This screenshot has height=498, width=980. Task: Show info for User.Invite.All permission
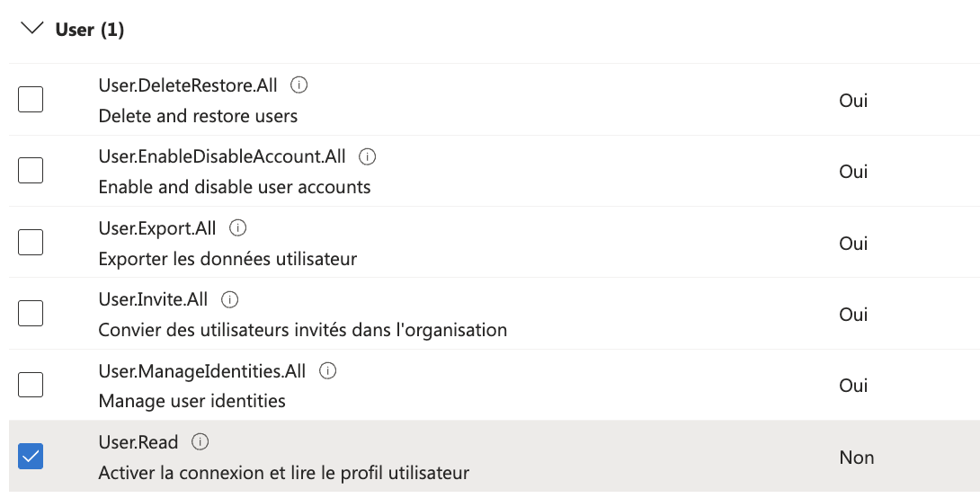tap(230, 299)
